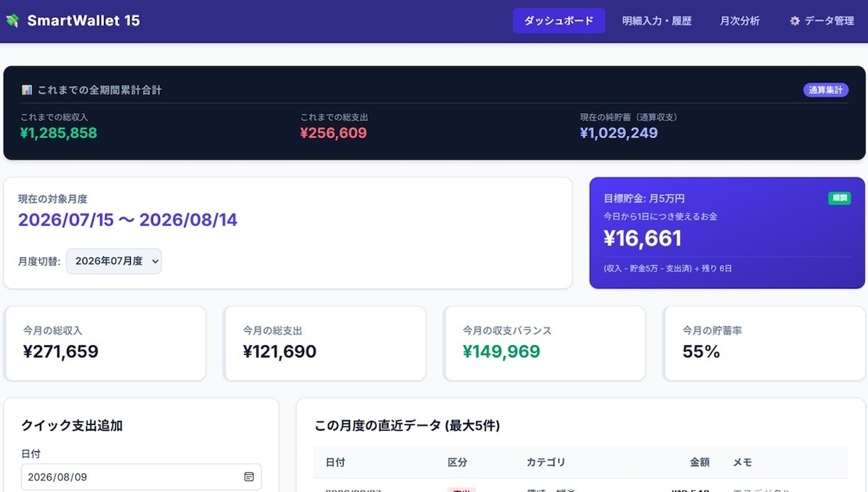The height and width of the screenshot is (492, 868).
Task: Click the SmartWallet logo icon
Action: coord(12,21)
